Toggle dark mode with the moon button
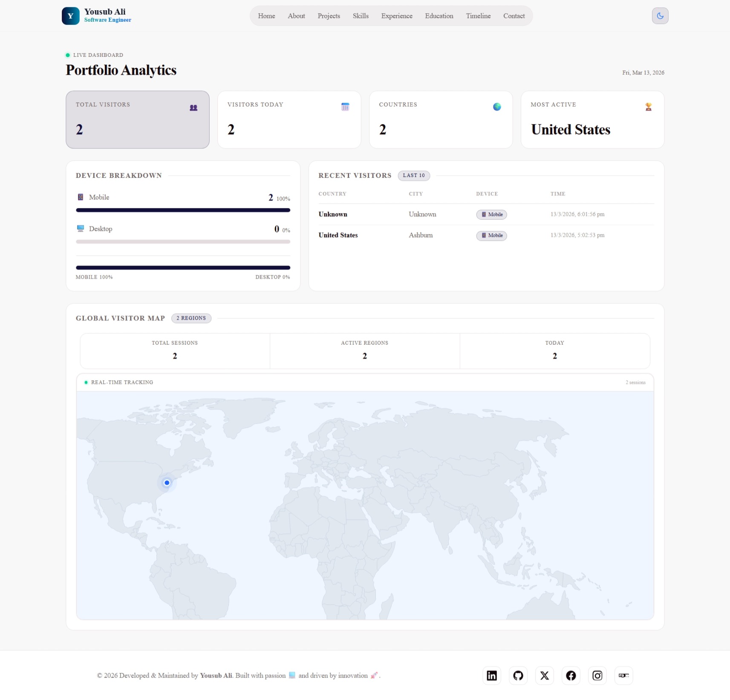Screen dimensions: 730x700 (x=660, y=16)
